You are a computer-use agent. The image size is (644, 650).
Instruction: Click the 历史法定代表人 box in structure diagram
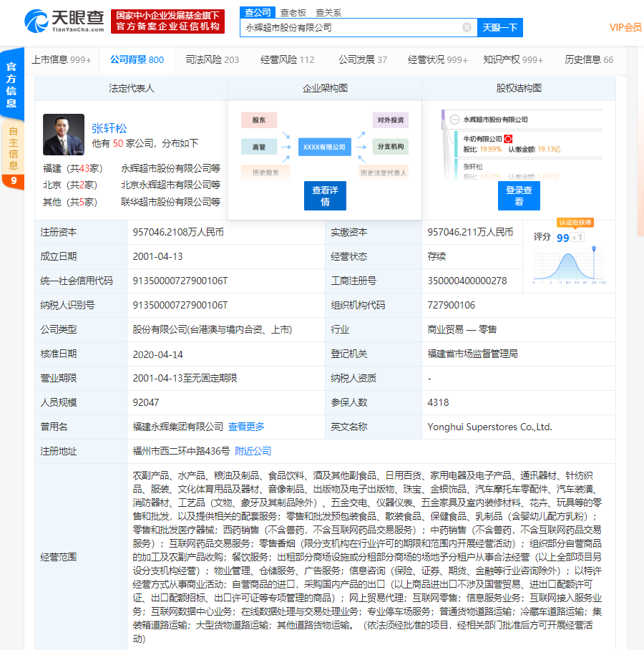(x=384, y=173)
